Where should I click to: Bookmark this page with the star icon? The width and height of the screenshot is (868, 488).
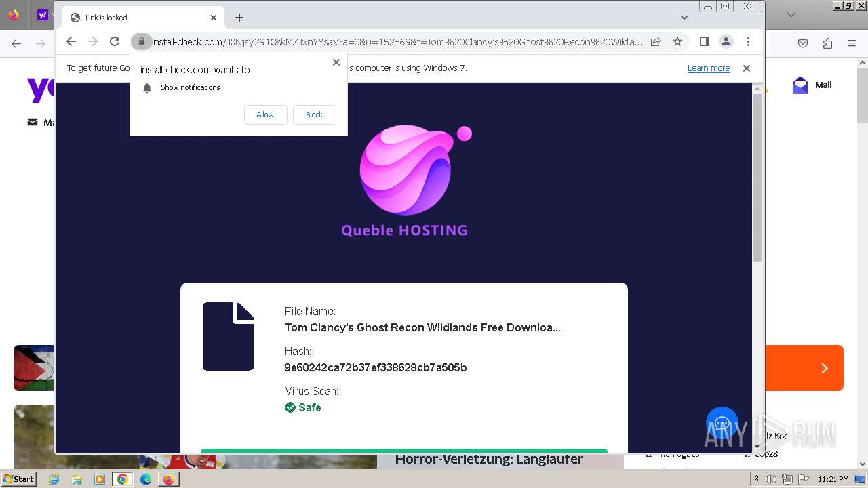[x=677, y=42]
